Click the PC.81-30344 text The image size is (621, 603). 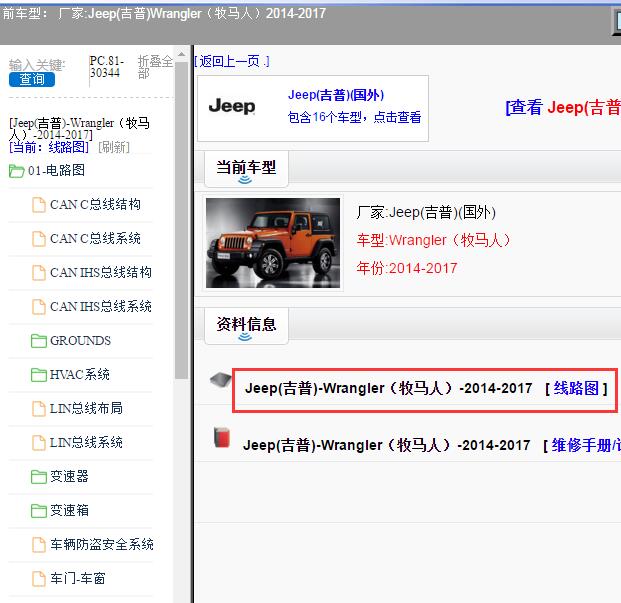point(107,67)
